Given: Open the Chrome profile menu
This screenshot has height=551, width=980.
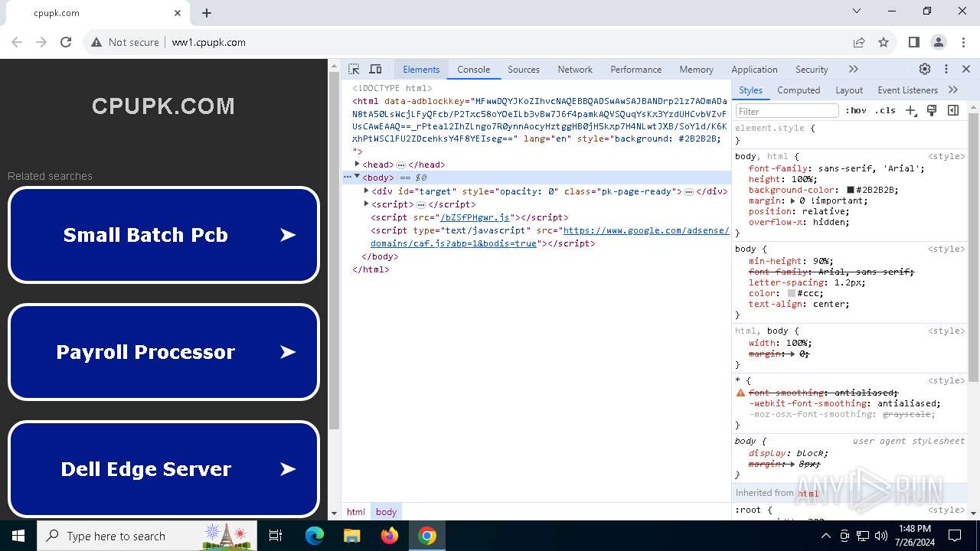Looking at the screenshot, I should click(939, 42).
